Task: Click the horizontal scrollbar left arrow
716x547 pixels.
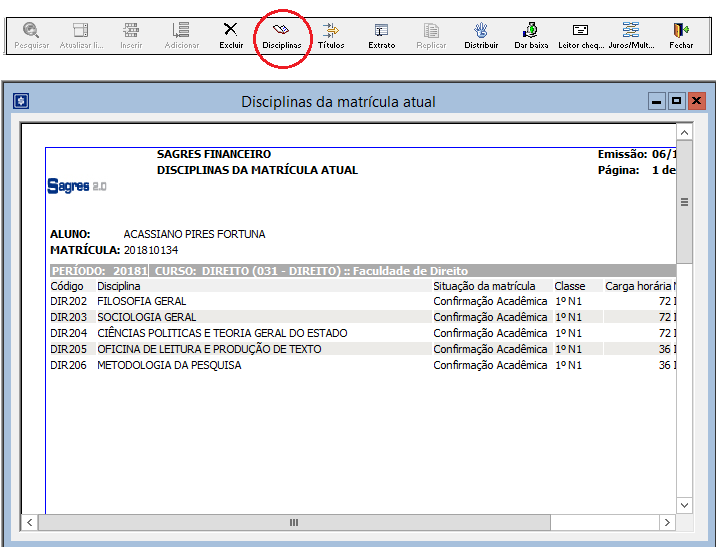Action: click(30, 522)
